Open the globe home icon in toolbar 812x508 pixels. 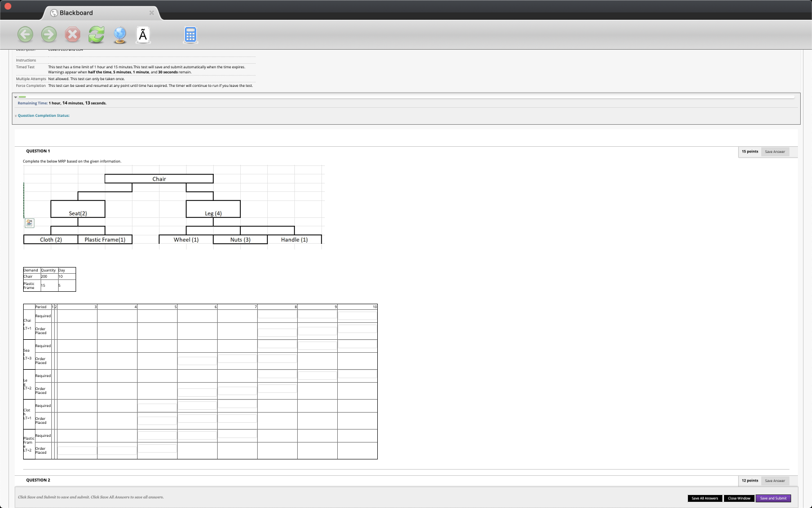pyautogui.click(x=120, y=35)
